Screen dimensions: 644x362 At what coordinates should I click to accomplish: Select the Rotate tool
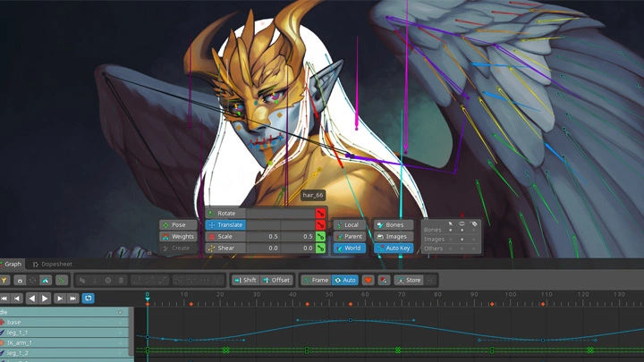pyautogui.click(x=225, y=214)
